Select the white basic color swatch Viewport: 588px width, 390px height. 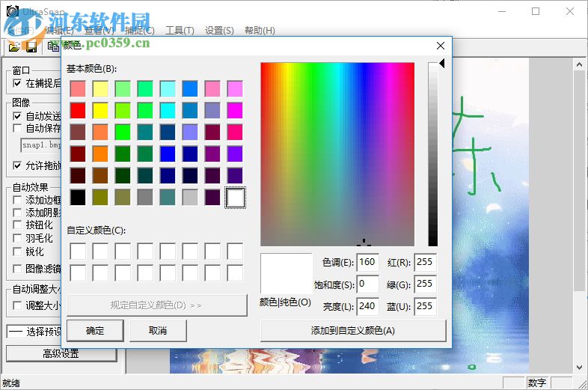[235, 198]
